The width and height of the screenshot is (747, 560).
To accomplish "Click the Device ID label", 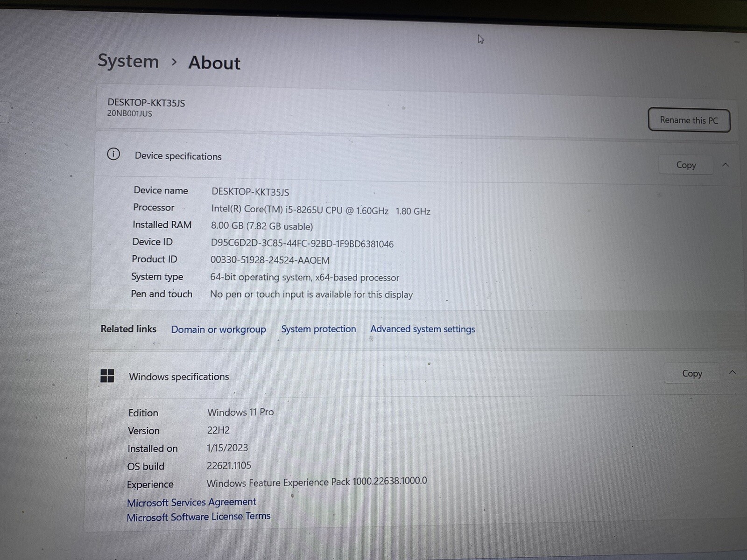I will [x=152, y=242].
